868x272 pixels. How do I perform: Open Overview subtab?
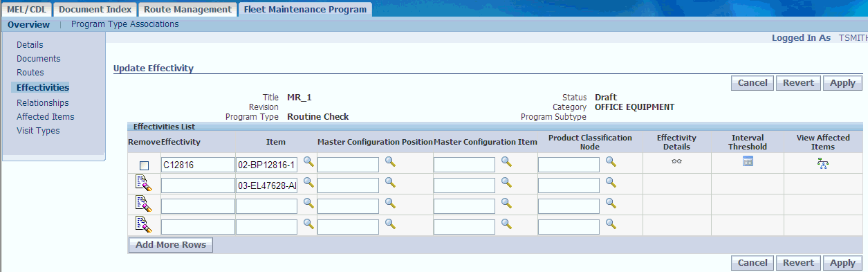29,24
